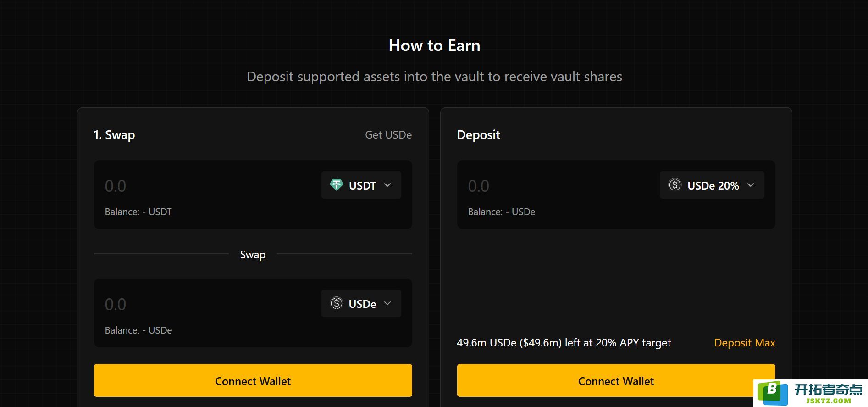This screenshot has height=407, width=868.
Task: Click the USDe coin icon in swap output
Action: [337, 303]
